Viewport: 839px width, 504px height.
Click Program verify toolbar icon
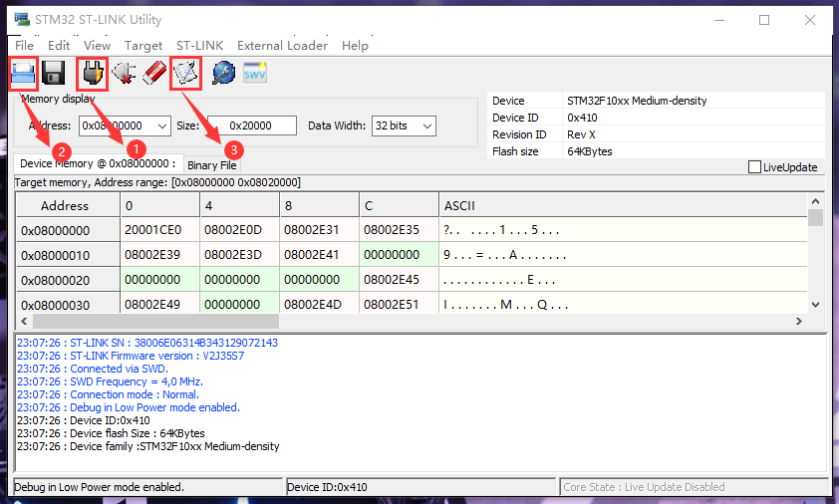[185, 73]
